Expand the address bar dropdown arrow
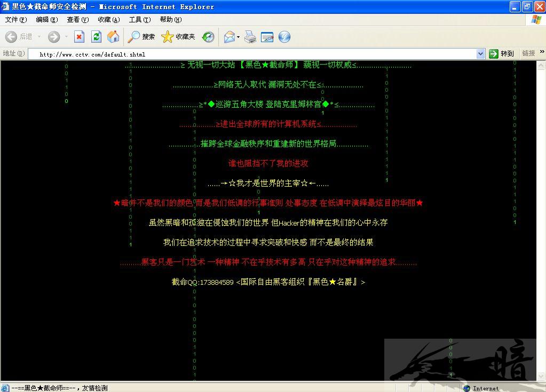The image size is (546, 392). [x=480, y=53]
